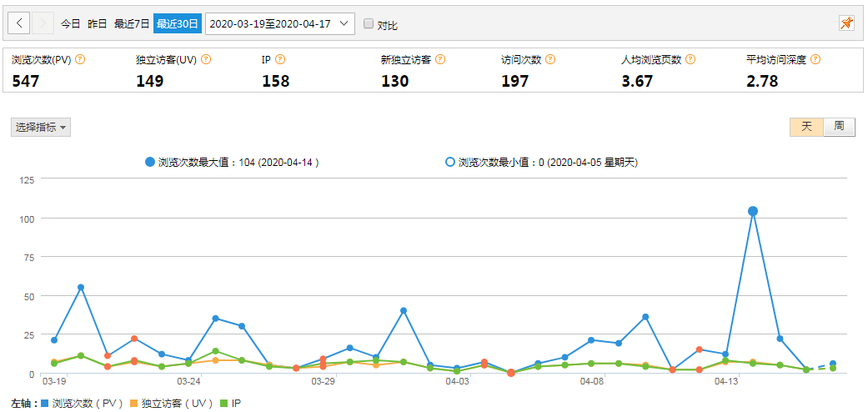Click help icon next to 独立访客(UV)

coord(206,60)
